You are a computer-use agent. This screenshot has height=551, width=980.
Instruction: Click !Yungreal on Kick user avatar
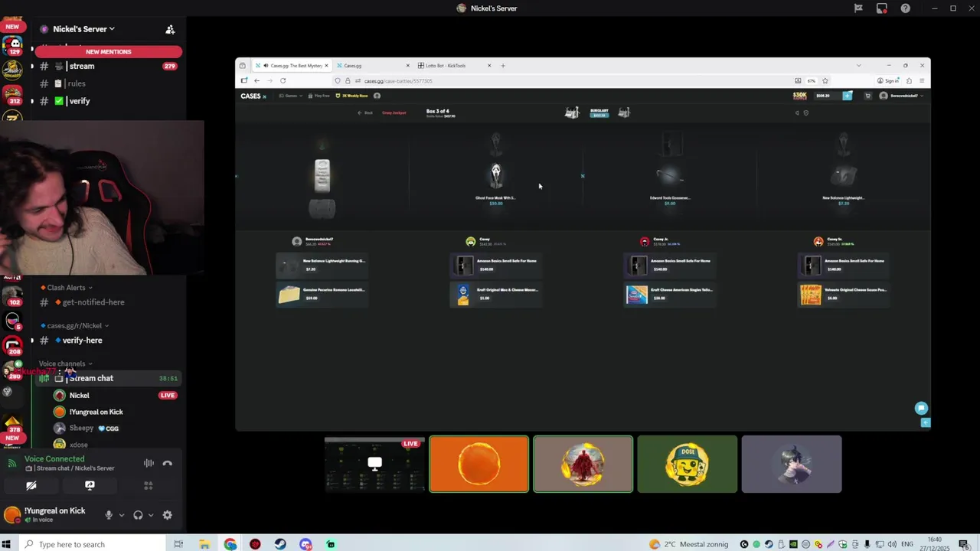coord(12,514)
